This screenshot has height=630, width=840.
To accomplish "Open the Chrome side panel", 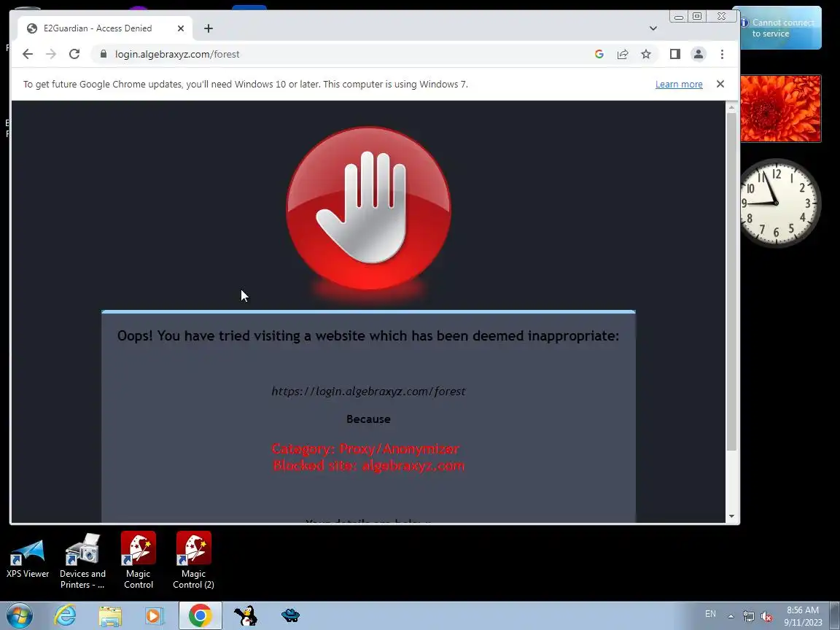I will (675, 54).
